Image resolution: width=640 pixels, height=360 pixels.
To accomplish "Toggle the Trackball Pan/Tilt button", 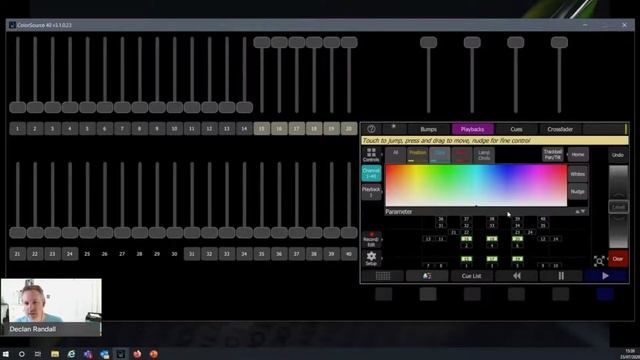I will tap(553, 154).
